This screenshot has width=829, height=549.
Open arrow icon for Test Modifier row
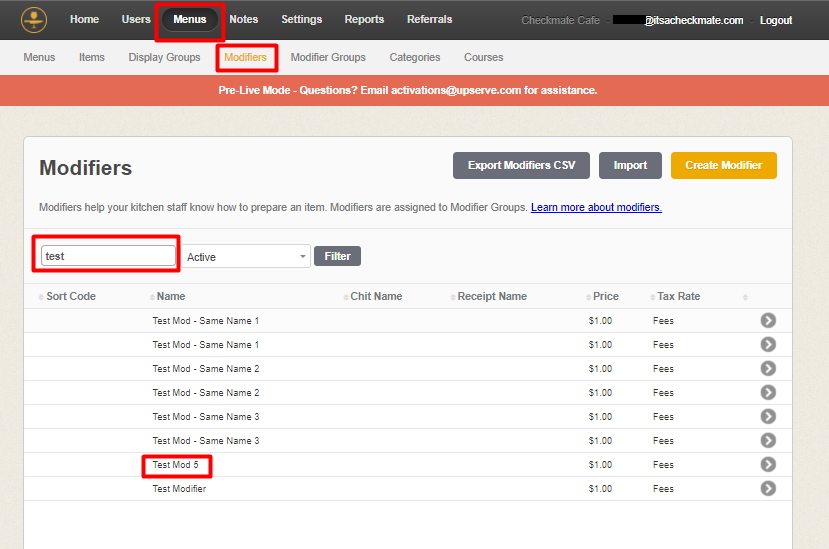click(x=768, y=489)
